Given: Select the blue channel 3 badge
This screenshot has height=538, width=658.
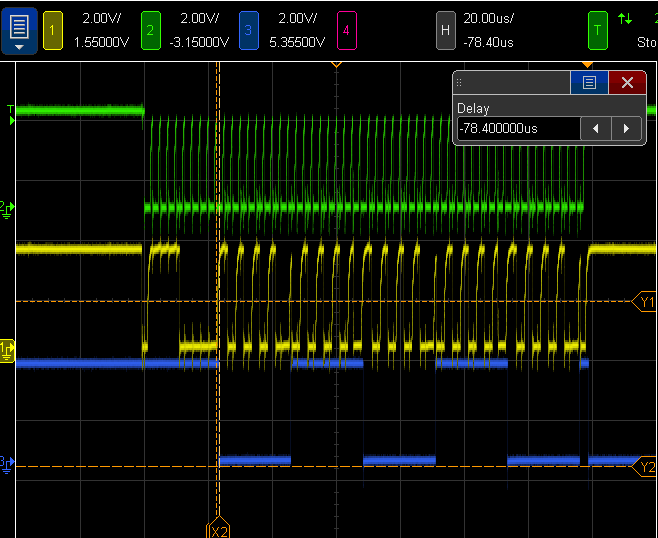Looking at the screenshot, I should (x=248, y=30).
